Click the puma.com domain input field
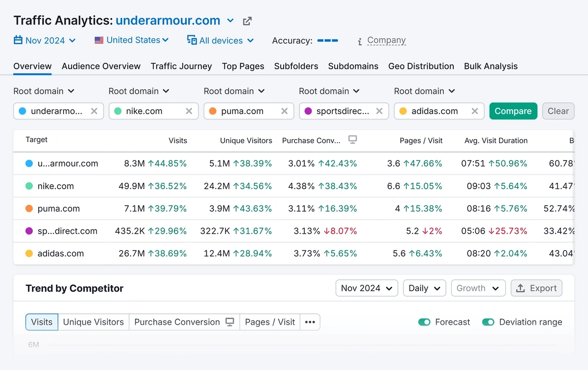 248,111
